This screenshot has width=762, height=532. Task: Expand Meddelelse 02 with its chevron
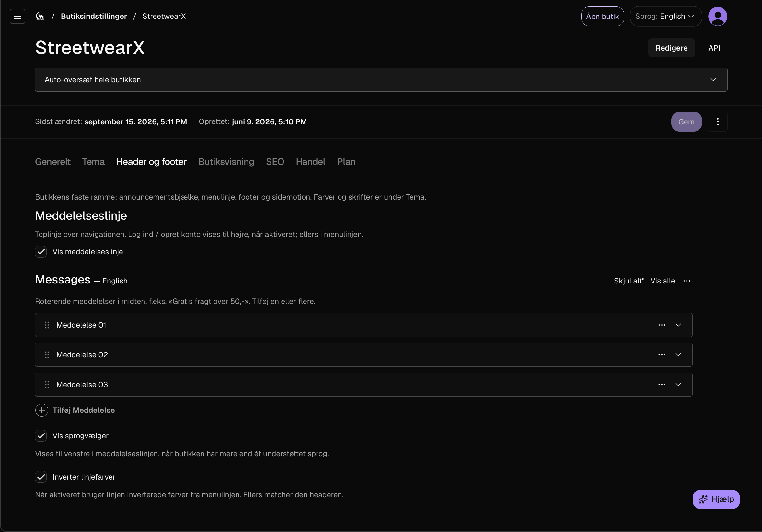coord(678,355)
